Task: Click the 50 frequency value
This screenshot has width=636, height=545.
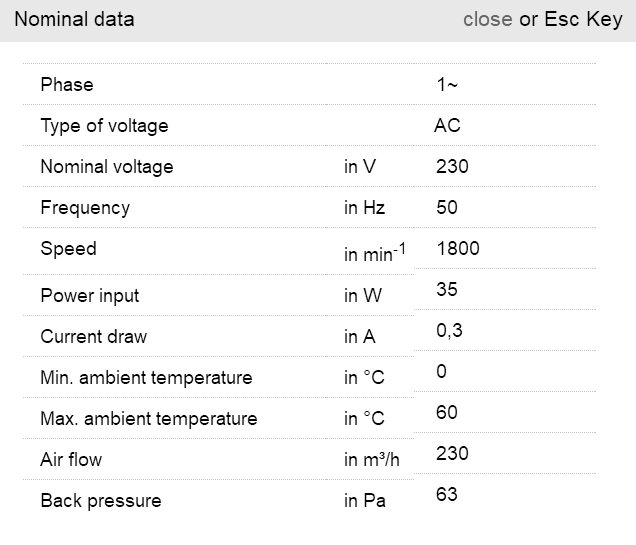Action: tap(447, 208)
